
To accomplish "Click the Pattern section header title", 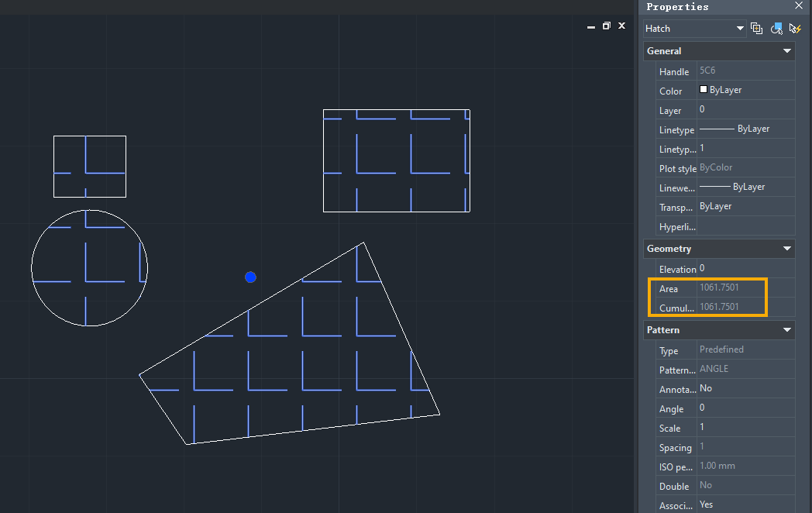I will pos(663,330).
